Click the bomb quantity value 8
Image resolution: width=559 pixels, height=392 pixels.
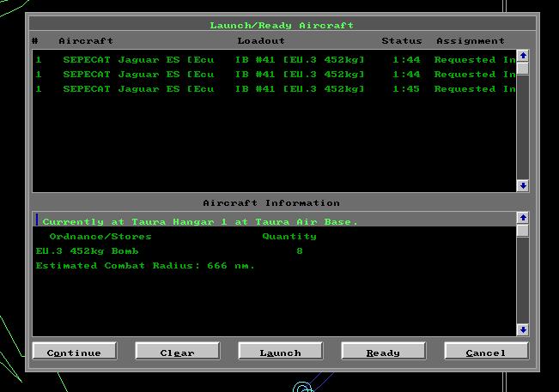(300, 251)
